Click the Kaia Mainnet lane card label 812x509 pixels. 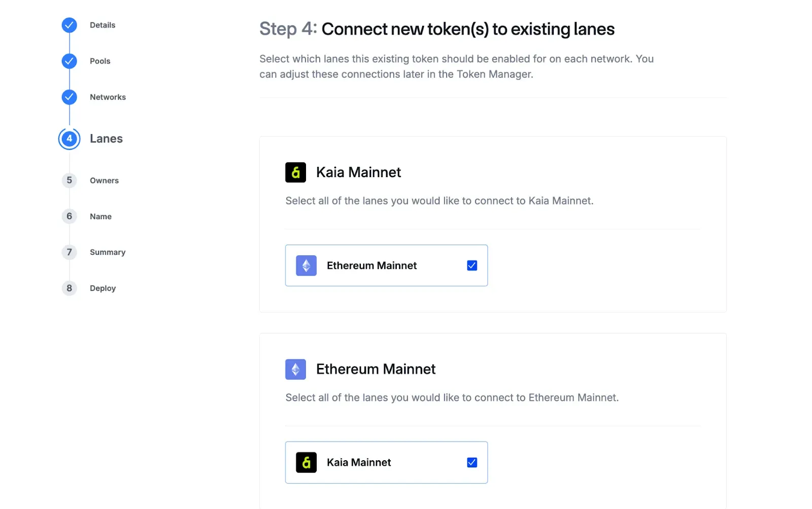(359, 462)
